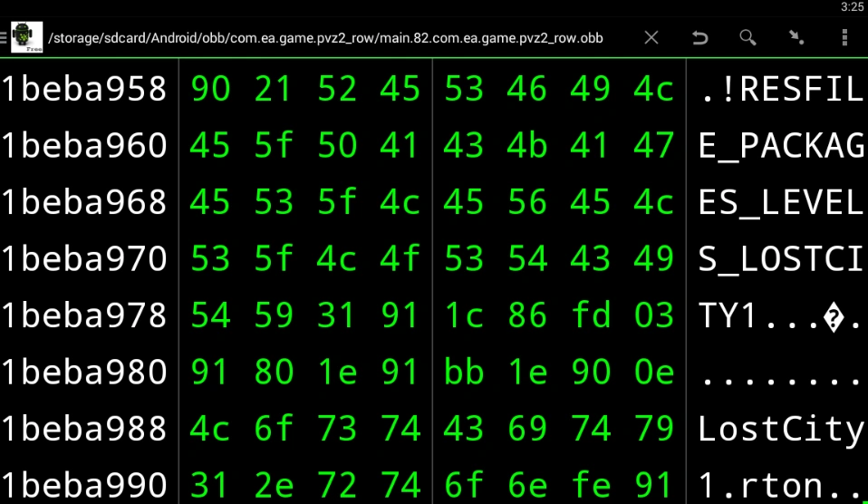The width and height of the screenshot is (868, 504).
Task: Select address row 1beba988
Action: tap(84, 428)
